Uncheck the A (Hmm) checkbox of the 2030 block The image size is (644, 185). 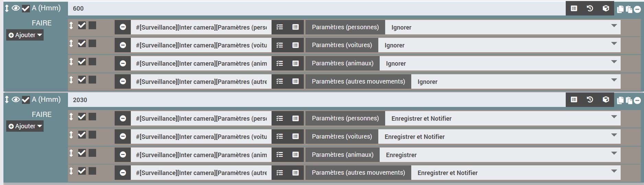(x=26, y=100)
